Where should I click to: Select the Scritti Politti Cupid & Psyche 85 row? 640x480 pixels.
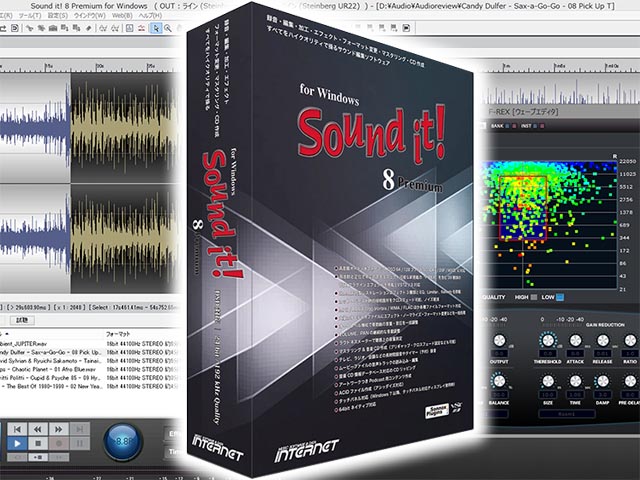click(x=90, y=378)
